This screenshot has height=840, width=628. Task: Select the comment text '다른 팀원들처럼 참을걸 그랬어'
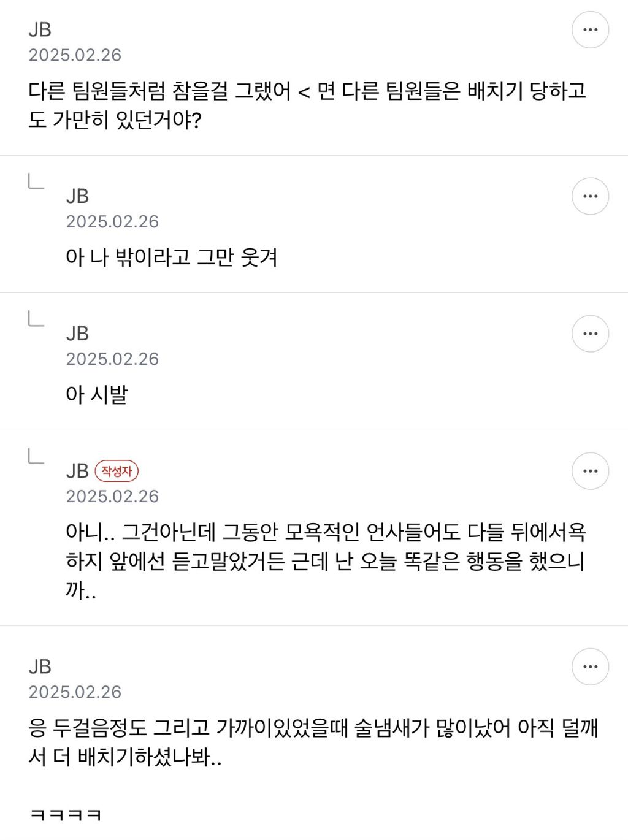point(159,91)
